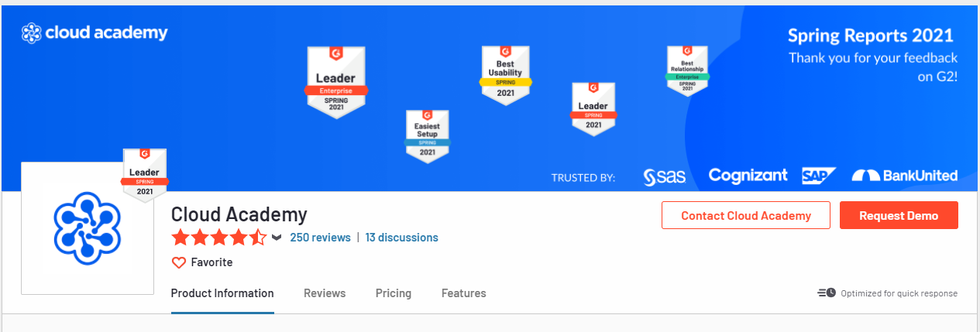Click the Request Demo button
Image resolution: width=980 pixels, height=332 pixels.
[x=899, y=215]
